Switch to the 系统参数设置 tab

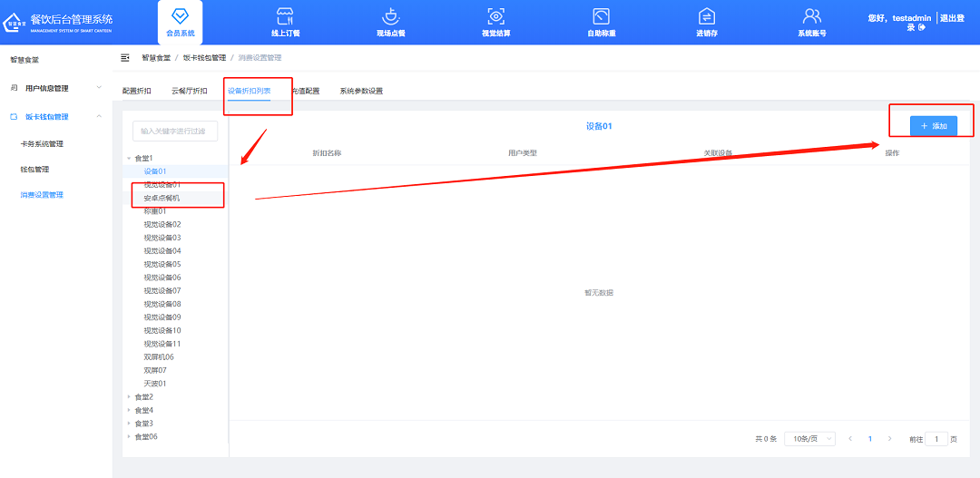click(x=361, y=91)
